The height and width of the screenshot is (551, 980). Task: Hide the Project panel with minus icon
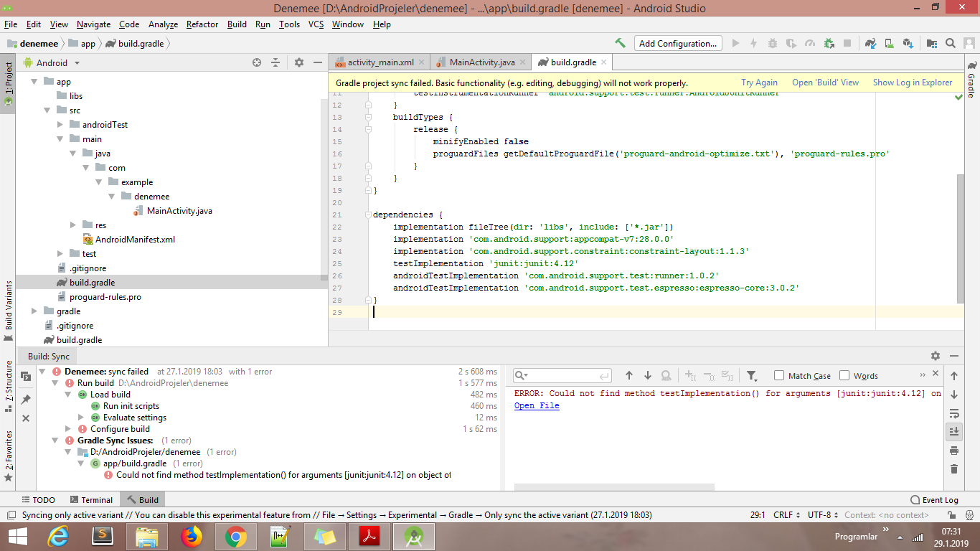(x=318, y=62)
